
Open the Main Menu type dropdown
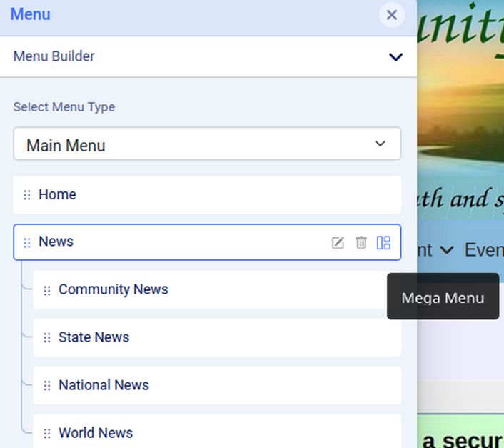click(x=207, y=144)
